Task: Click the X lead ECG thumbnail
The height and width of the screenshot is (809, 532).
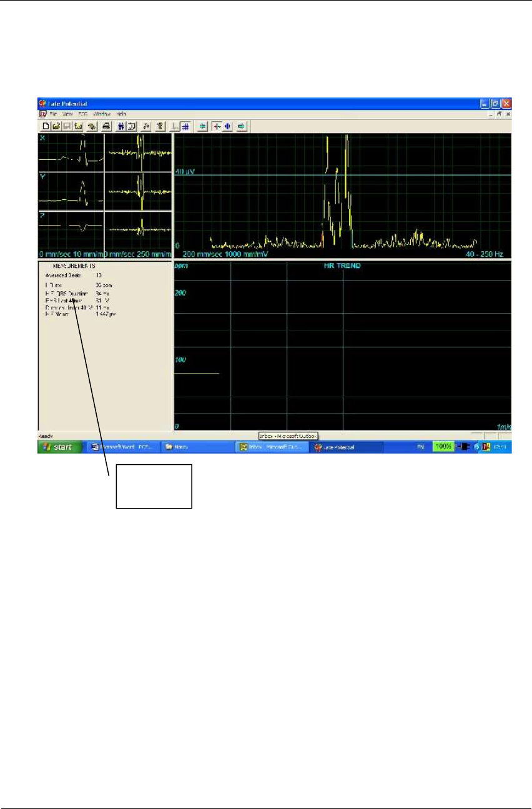Action: 71,153
